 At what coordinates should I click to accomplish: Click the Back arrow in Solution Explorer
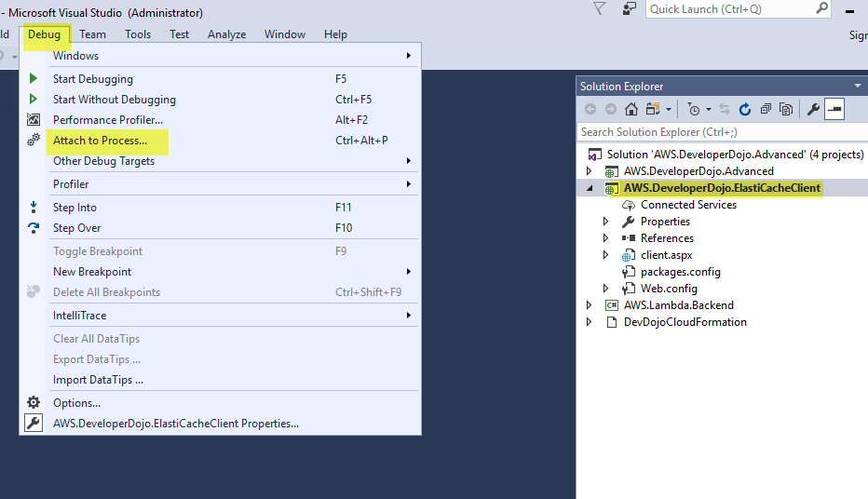(590, 109)
